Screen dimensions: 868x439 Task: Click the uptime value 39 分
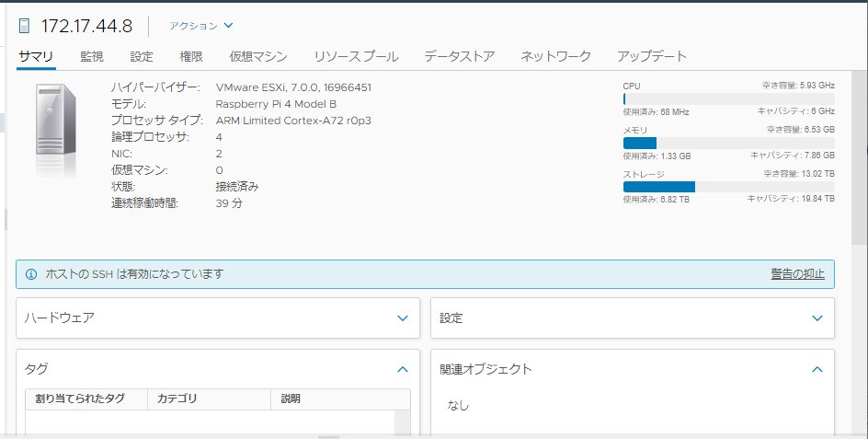click(229, 202)
